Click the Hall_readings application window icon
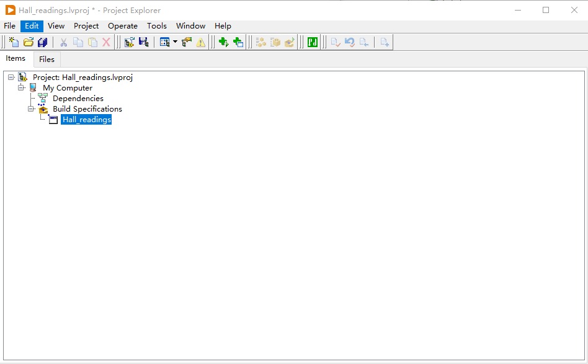 (53, 120)
